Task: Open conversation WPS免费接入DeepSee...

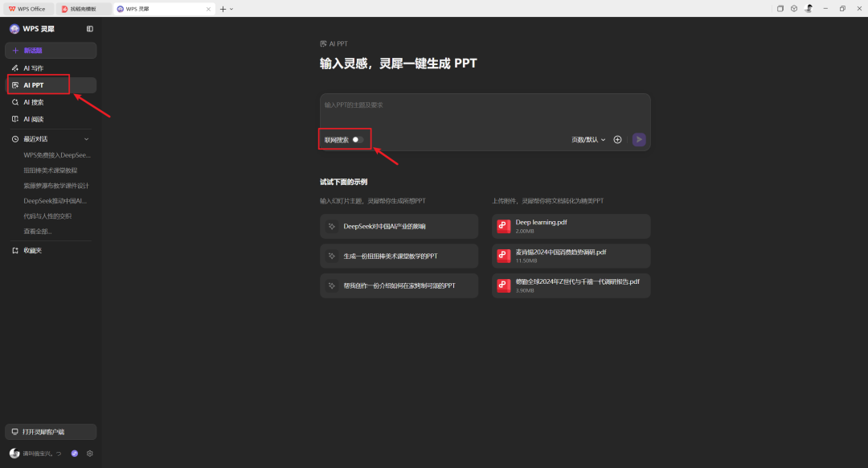Action: (56, 155)
